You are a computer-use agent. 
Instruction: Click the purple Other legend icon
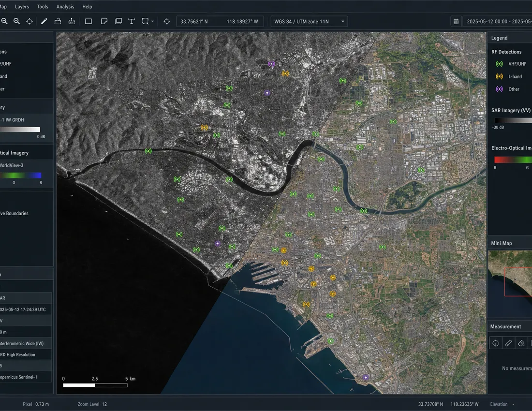pos(500,89)
